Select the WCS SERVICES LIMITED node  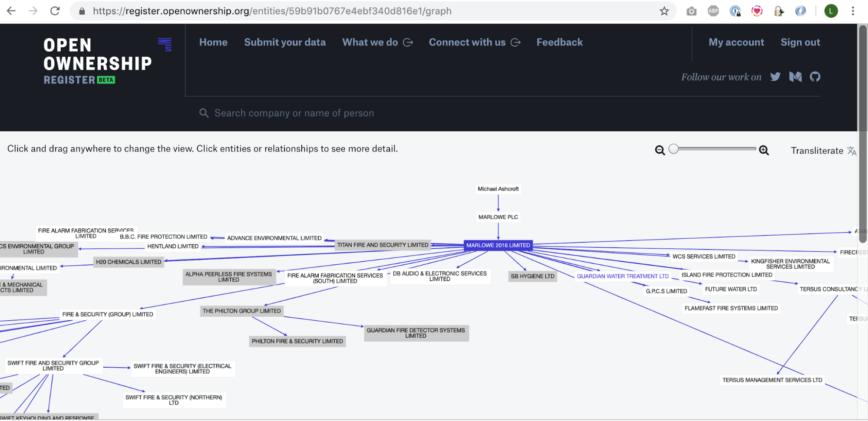(703, 257)
